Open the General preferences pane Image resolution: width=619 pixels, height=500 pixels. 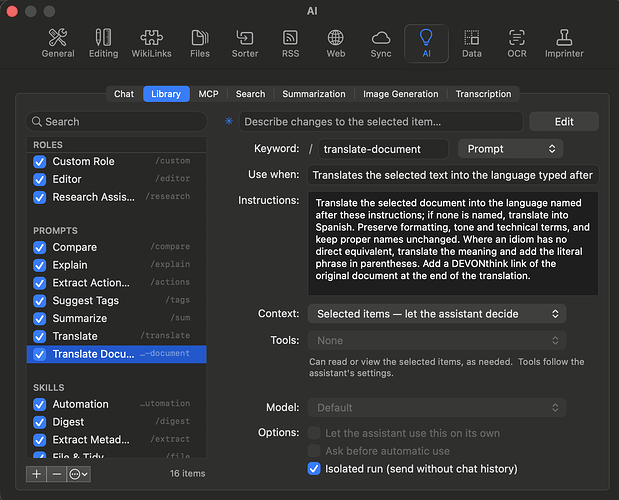coord(58,43)
